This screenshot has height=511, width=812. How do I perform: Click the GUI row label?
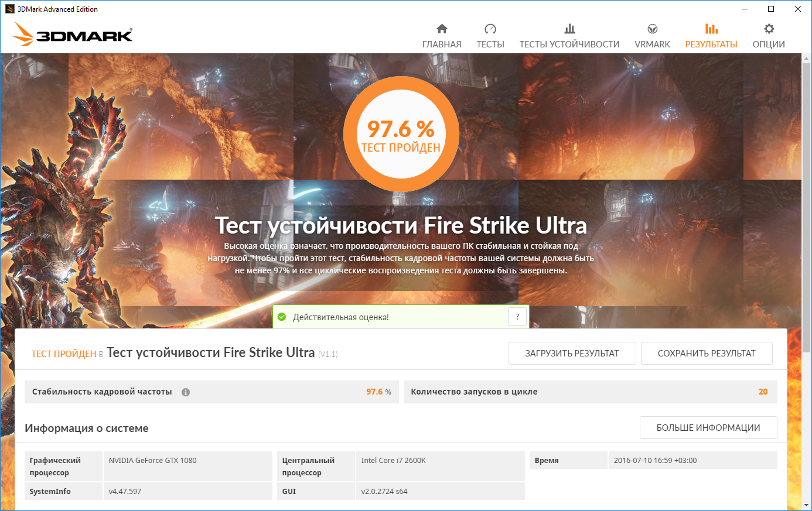pos(289,492)
